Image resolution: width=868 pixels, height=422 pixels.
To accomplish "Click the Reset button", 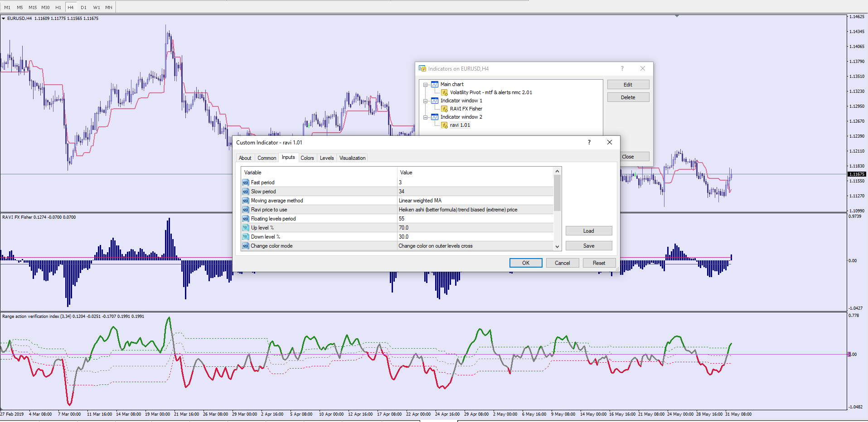I will [x=599, y=263].
